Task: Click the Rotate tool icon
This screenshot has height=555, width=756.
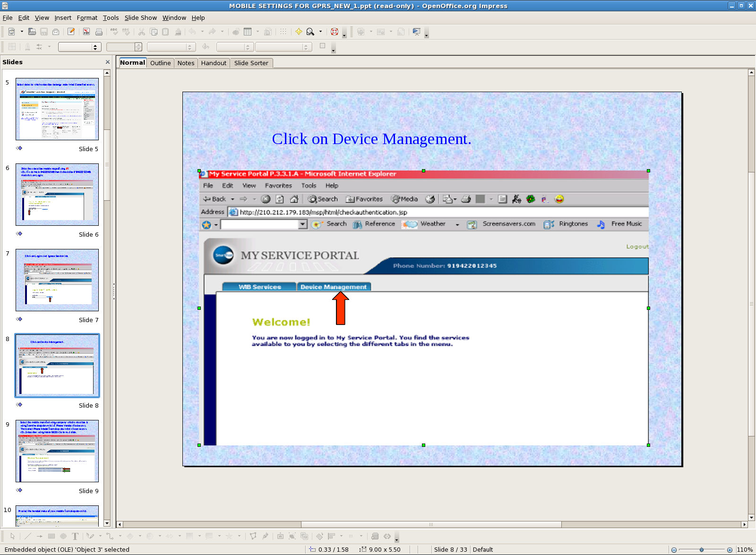Action: (320, 536)
